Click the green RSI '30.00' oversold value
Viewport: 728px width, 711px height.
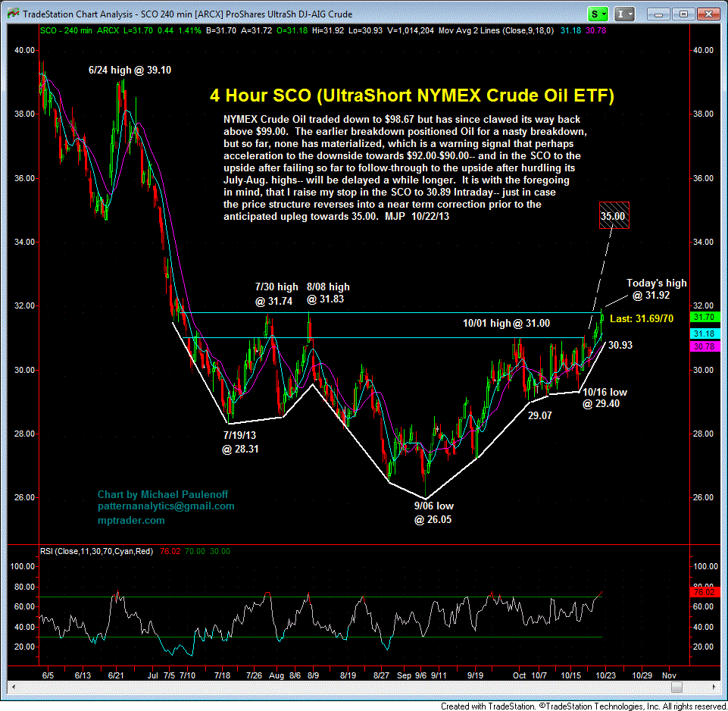tap(220, 551)
